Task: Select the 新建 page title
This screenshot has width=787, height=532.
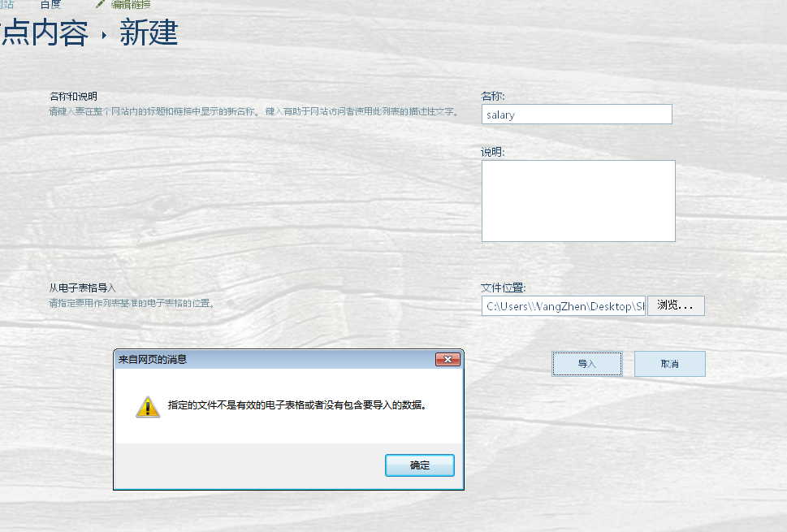Action: [x=149, y=33]
